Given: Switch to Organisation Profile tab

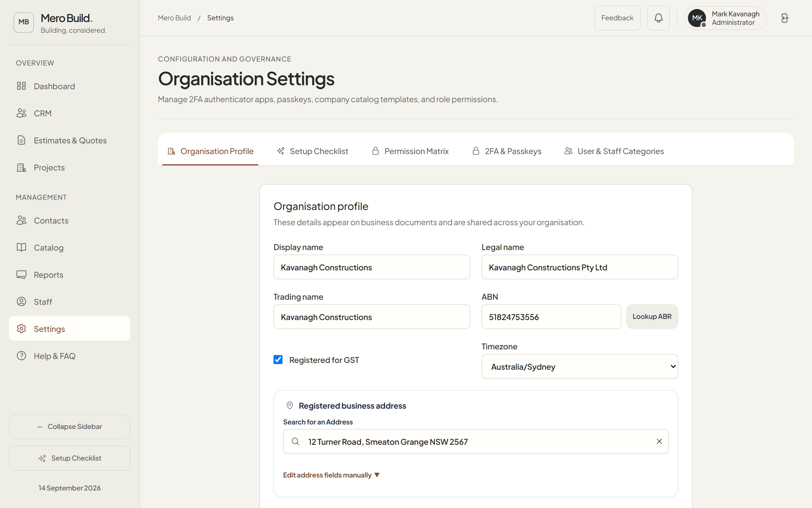Looking at the screenshot, I should [x=210, y=151].
